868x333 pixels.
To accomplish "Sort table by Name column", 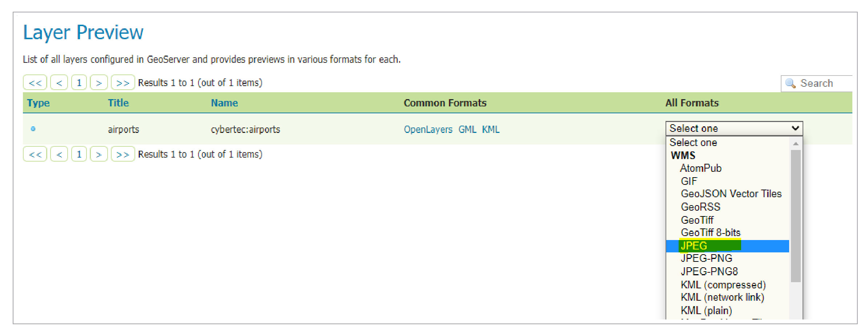I will pos(224,103).
